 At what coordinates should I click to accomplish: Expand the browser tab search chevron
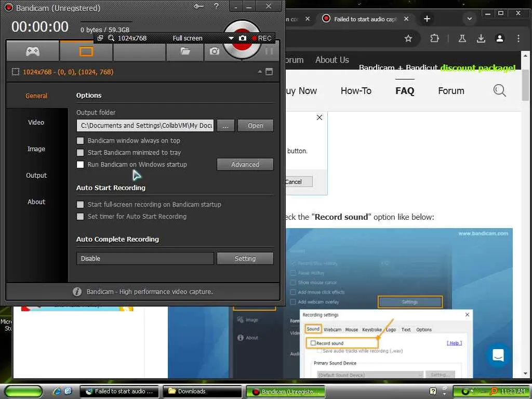470,19
